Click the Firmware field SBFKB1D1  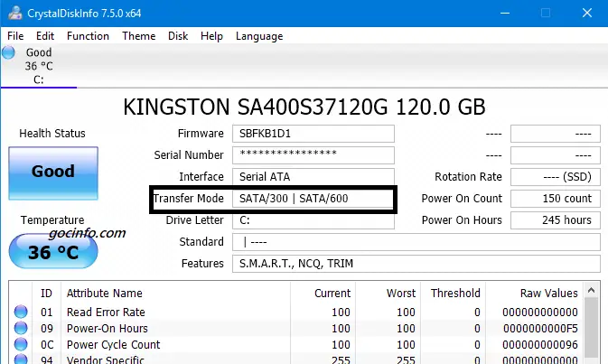pyautogui.click(x=313, y=134)
